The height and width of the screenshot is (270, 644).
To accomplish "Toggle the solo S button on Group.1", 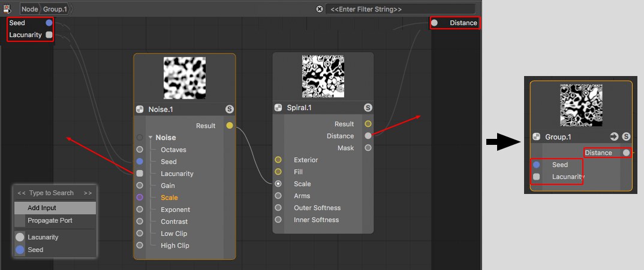I will pyautogui.click(x=626, y=136).
